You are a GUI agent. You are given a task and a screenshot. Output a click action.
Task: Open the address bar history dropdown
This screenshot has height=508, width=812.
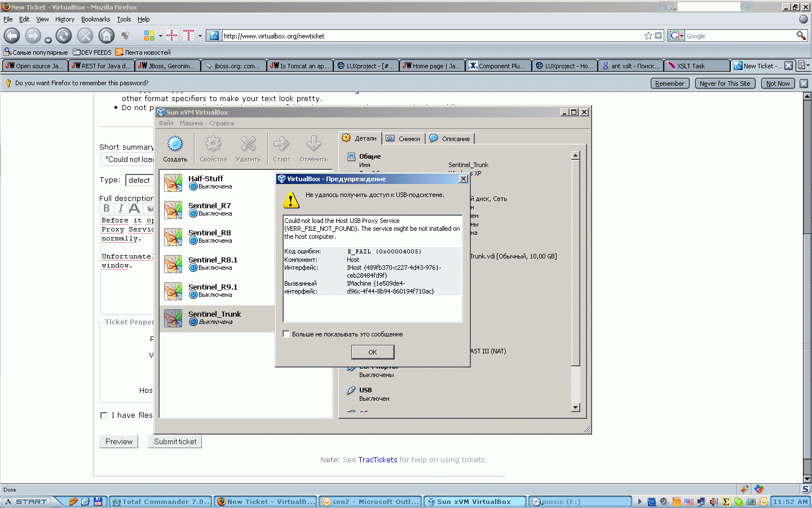658,36
